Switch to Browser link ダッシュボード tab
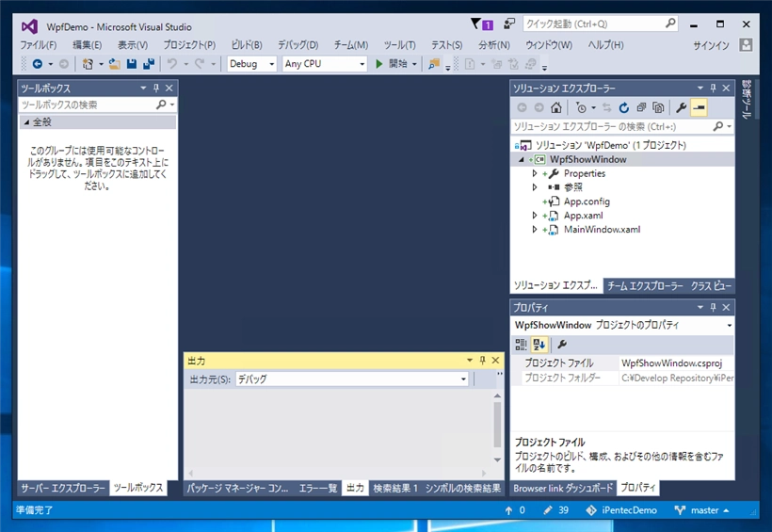 click(563, 488)
